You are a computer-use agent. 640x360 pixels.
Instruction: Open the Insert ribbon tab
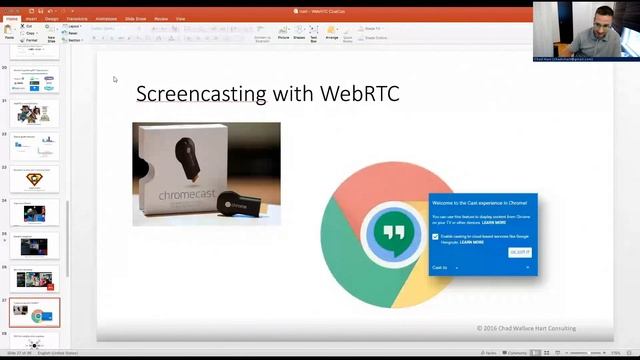pyautogui.click(x=31, y=19)
